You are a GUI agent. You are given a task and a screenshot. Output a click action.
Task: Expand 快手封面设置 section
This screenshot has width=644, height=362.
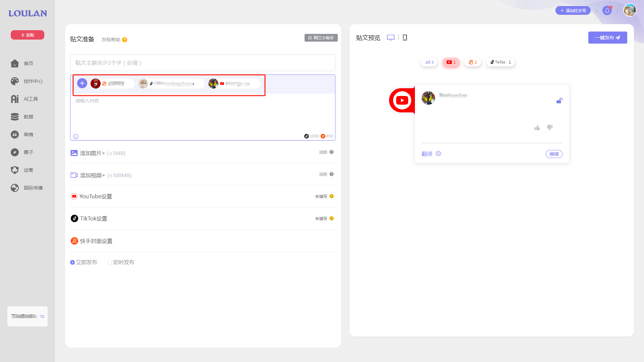(203, 241)
